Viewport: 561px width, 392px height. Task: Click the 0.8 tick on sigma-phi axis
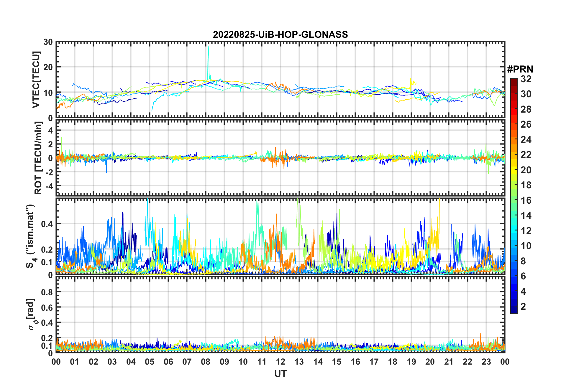click(47, 292)
